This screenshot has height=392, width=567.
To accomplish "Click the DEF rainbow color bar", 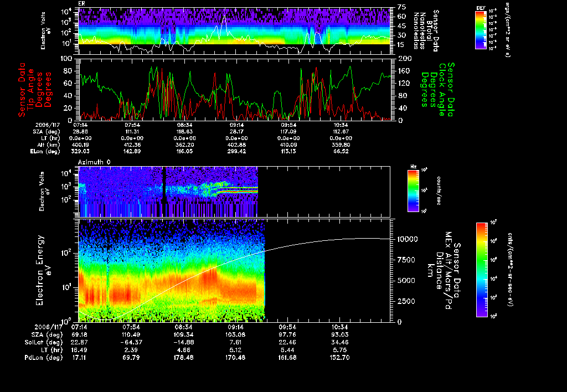I will tap(481, 30).
